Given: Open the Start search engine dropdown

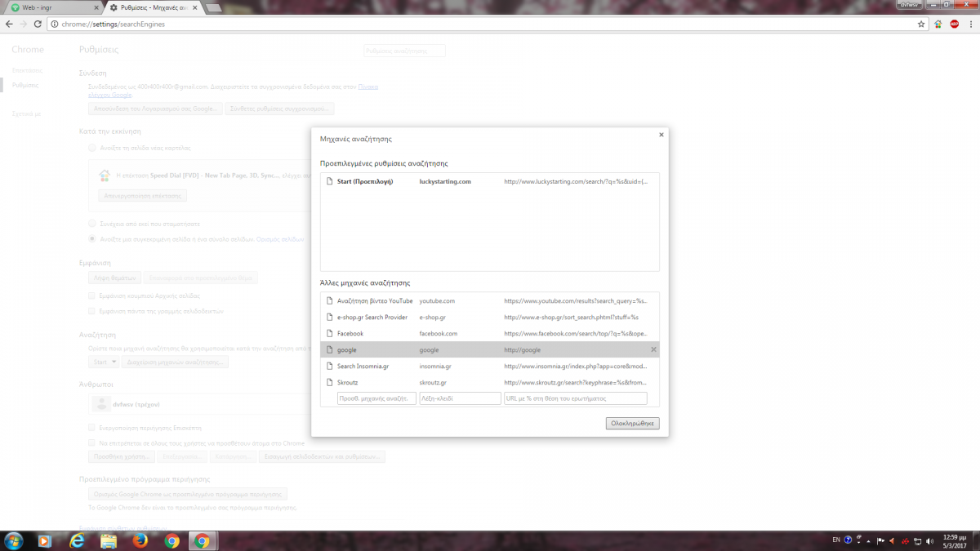Looking at the screenshot, I should tap(105, 362).
